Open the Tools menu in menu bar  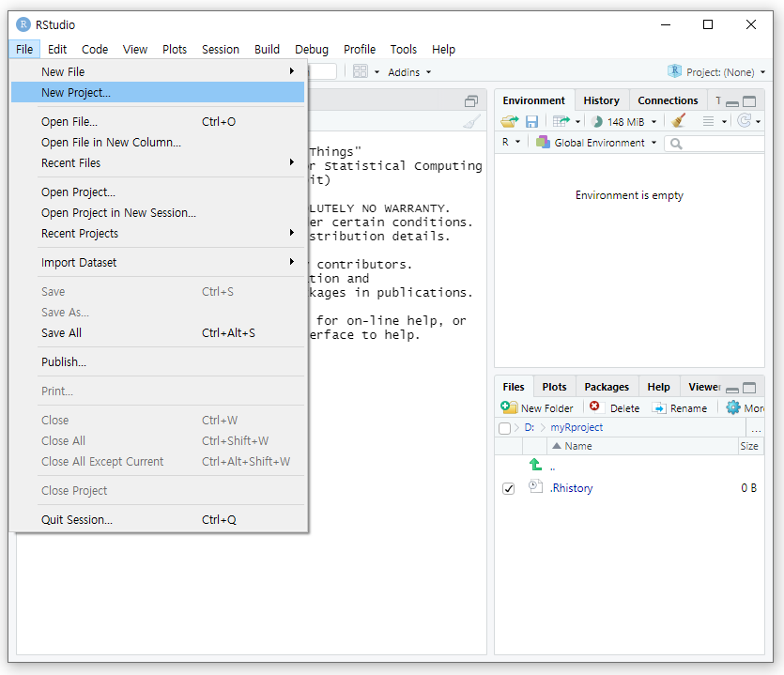[x=404, y=50]
